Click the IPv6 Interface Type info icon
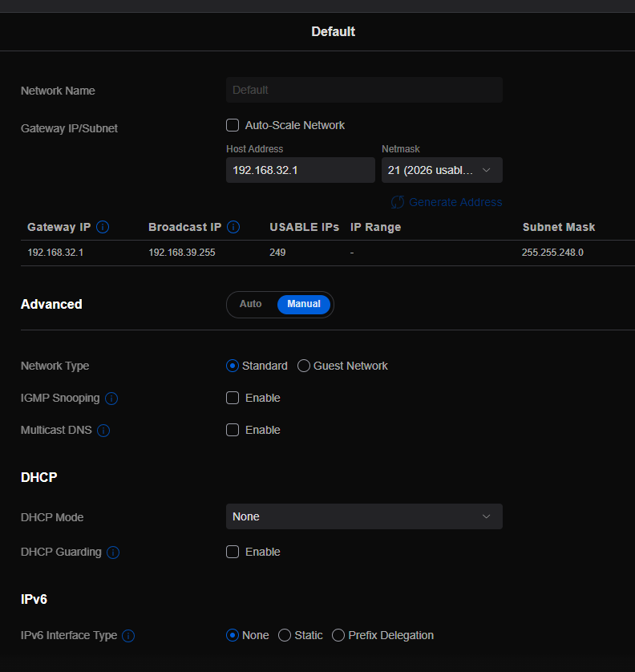This screenshot has height=672, width=635. (x=128, y=636)
